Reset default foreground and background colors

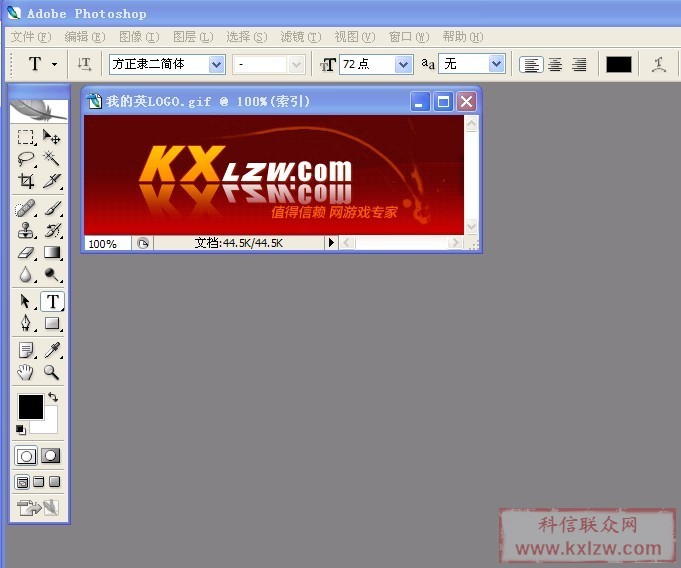pos(20,430)
